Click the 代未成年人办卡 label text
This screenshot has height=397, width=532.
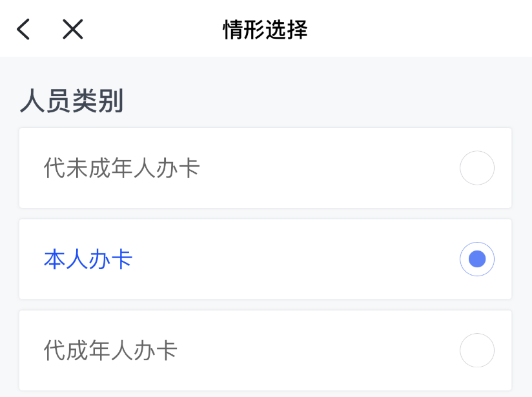122,168
